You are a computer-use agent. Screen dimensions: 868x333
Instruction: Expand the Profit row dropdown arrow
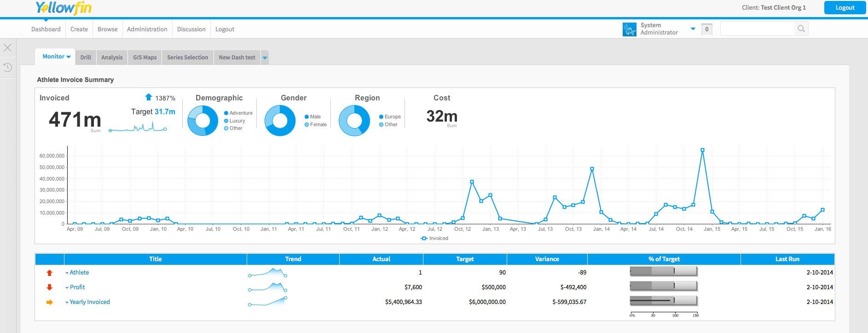(x=67, y=288)
